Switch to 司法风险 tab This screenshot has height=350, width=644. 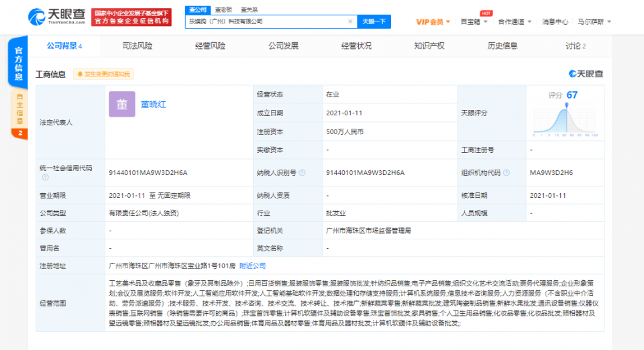(x=137, y=46)
